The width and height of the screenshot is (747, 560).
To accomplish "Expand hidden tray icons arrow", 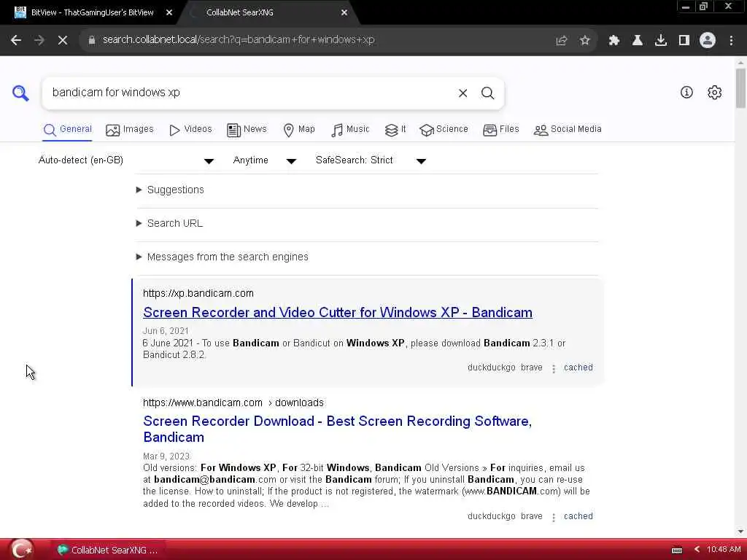I will pos(697,550).
